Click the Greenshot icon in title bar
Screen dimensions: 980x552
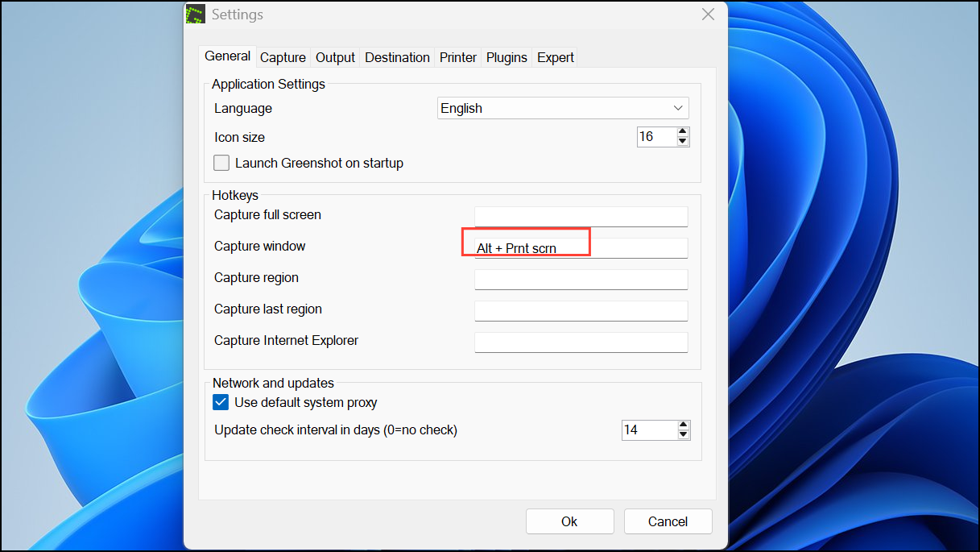(195, 15)
